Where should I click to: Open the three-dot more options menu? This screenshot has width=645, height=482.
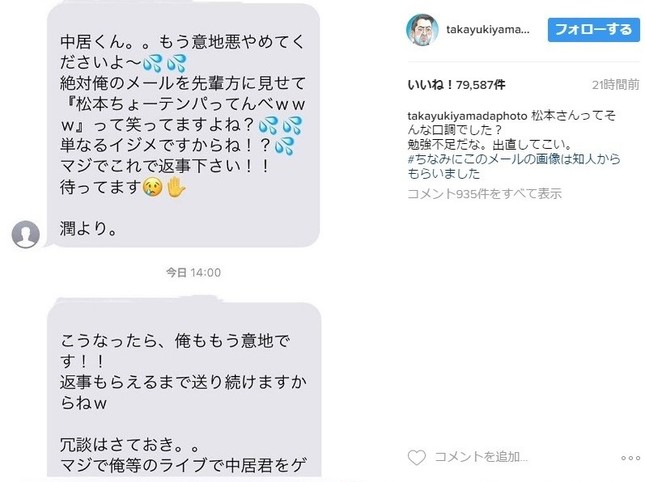coord(630,458)
